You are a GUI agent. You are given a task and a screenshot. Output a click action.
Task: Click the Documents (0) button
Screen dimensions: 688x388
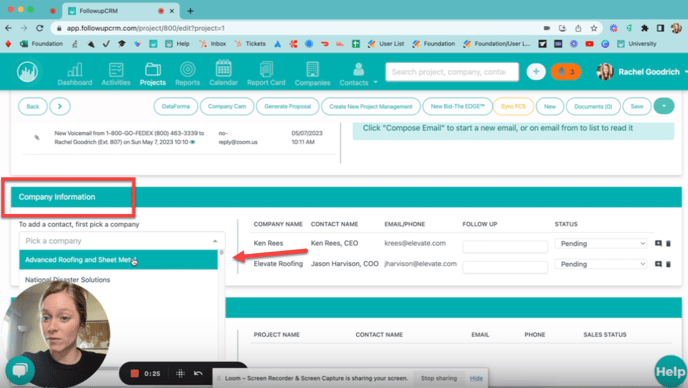click(593, 106)
